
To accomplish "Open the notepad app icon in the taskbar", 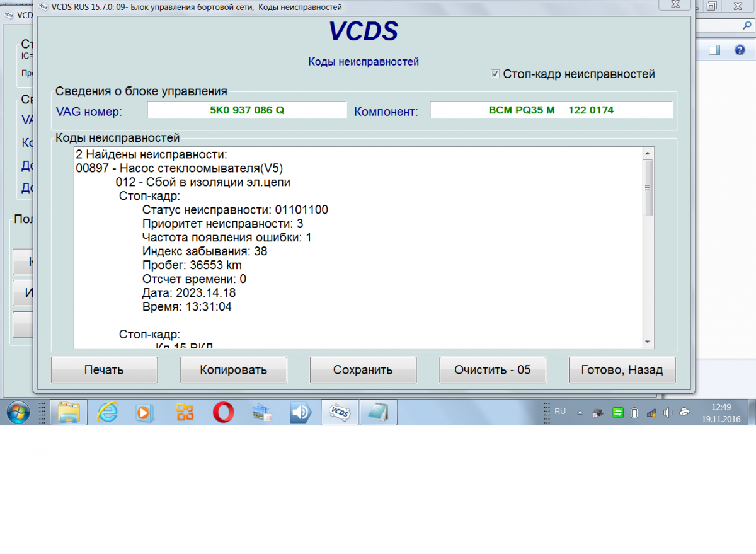I will pyautogui.click(x=377, y=413).
